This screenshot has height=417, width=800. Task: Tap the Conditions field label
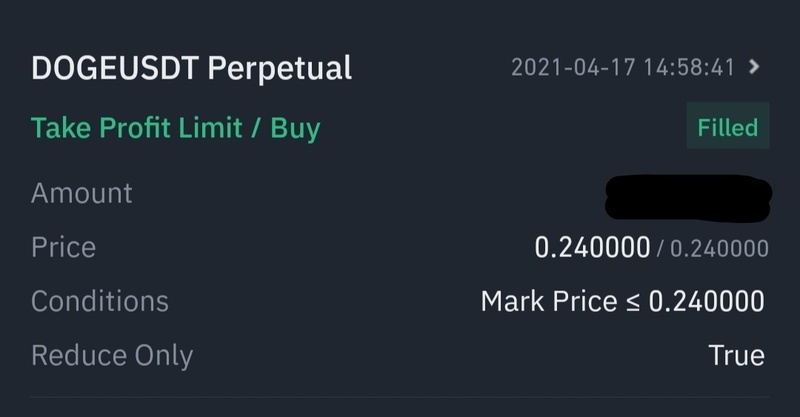point(99,301)
